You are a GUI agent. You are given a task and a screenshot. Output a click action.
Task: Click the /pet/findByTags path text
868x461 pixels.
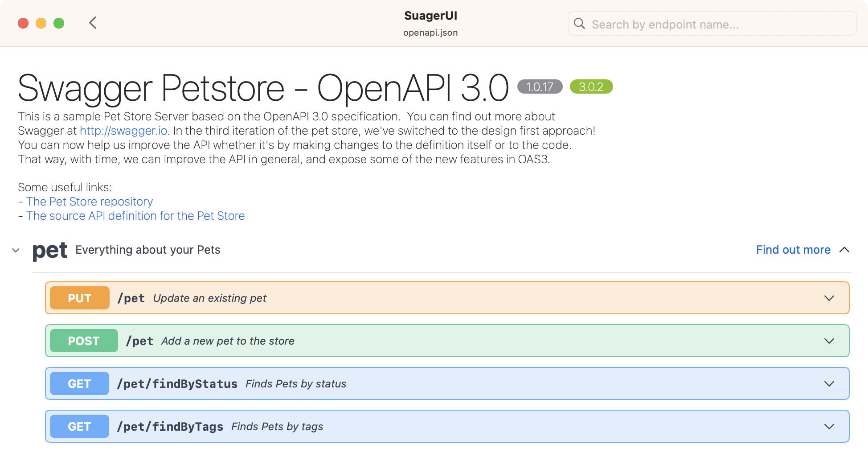(x=170, y=426)
